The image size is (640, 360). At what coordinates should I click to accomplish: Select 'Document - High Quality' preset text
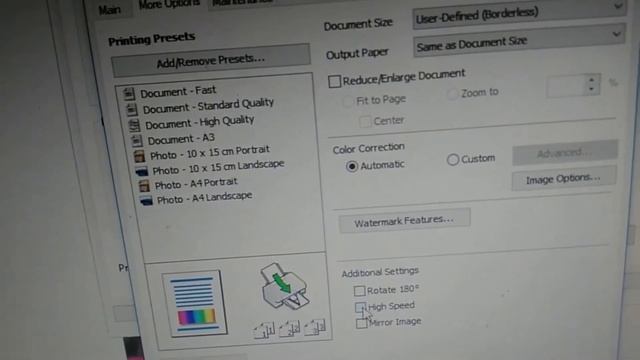pos(200,122)
